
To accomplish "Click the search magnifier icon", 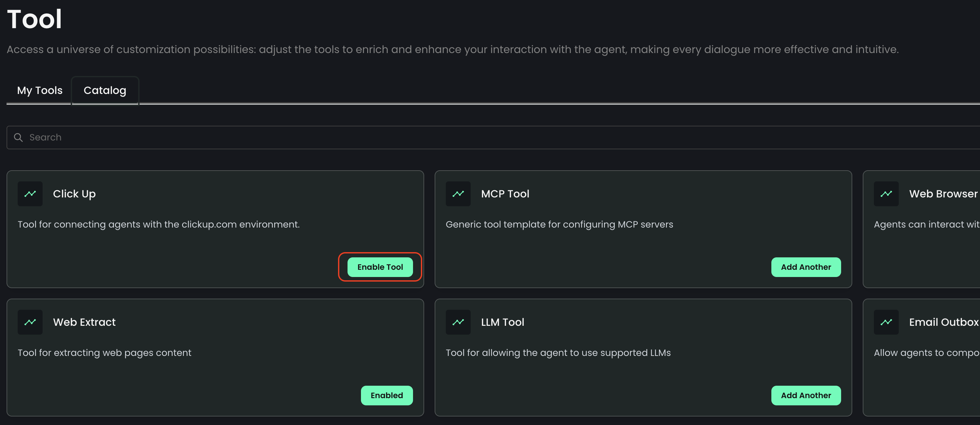I will point(18,137).
